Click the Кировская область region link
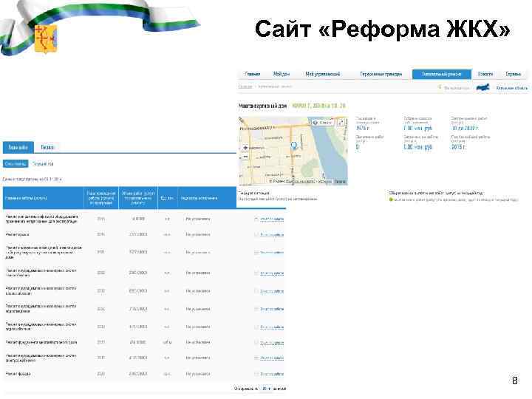 512,88
